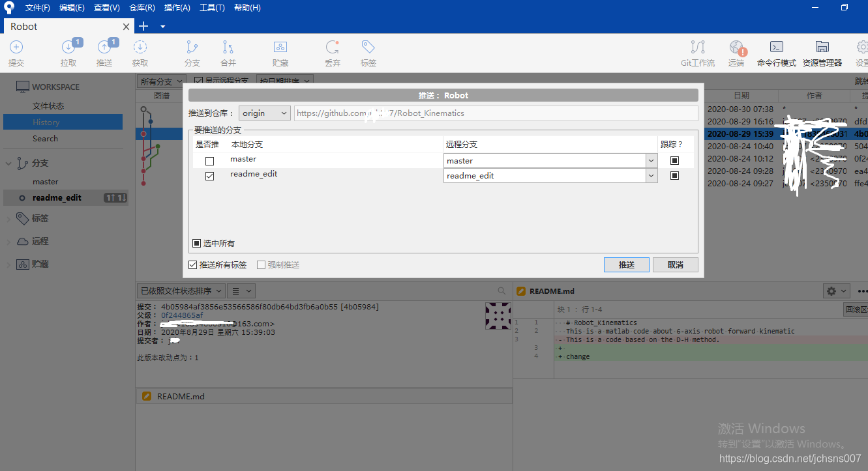This screenshot has height=471, width=868.
Task: Select the master branch in sidebar
Action: pyautogui.click(x=46, y=182)
